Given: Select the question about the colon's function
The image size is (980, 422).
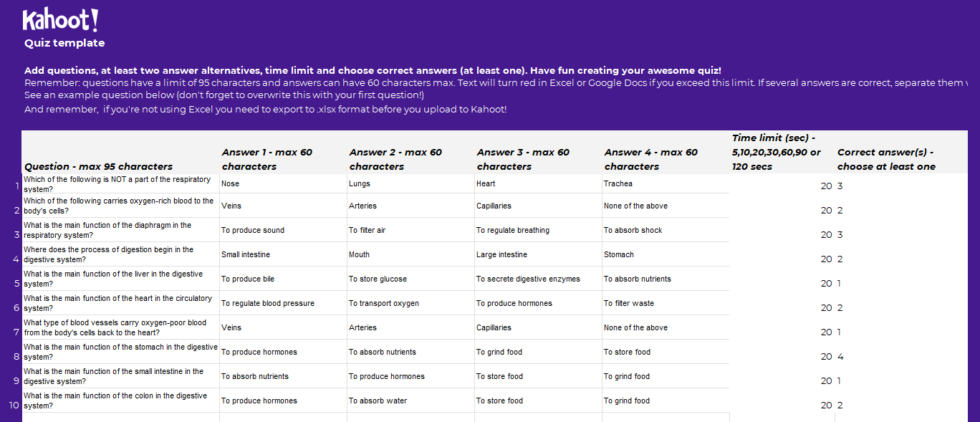Looking at the screenshot, I should click(x=120, y=401).
